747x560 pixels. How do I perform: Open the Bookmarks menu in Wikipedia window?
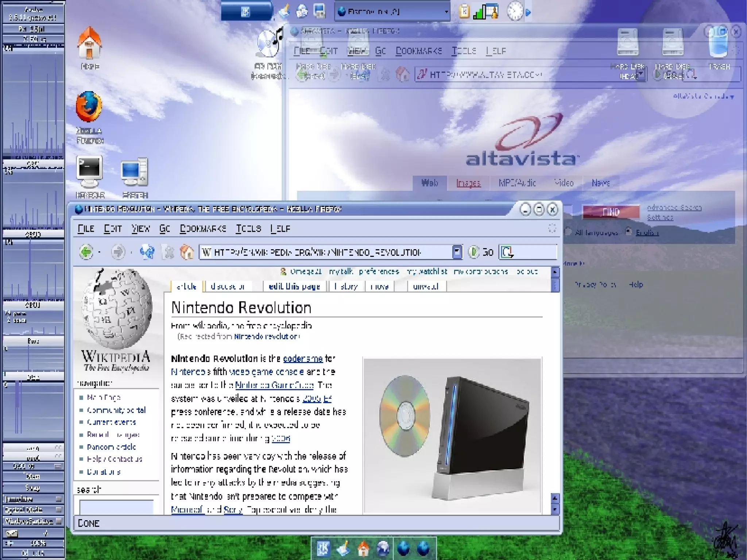pyautogui.click(x=203, y=229)
